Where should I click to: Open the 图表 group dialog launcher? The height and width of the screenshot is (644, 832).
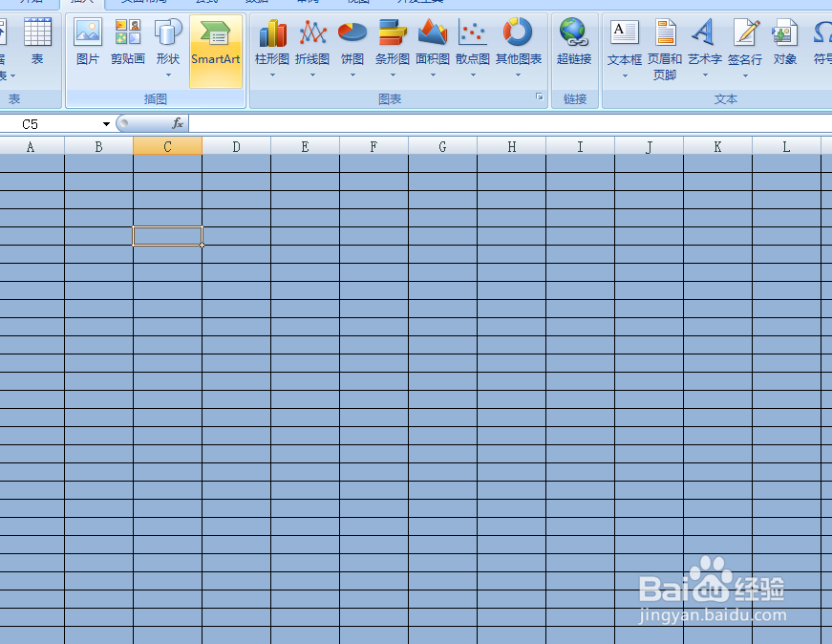point(539,97)
